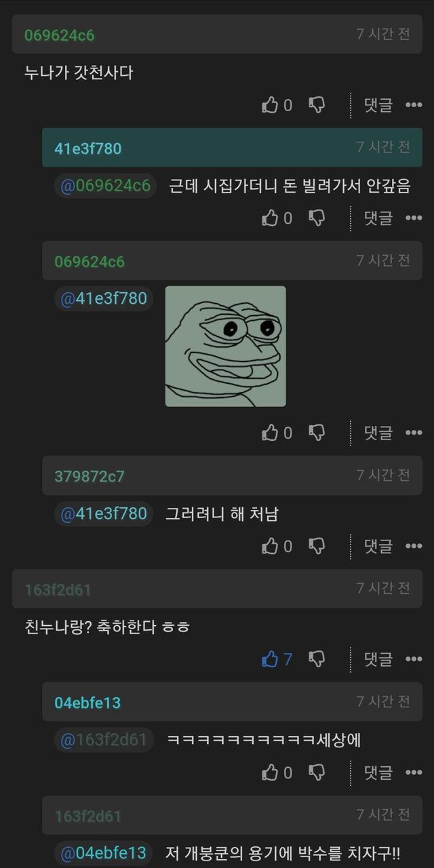Like the reply 'ㅋㅋㅋㅋㅋㅋㅋㅋㅋㅋ세상에'

[277, 772]
